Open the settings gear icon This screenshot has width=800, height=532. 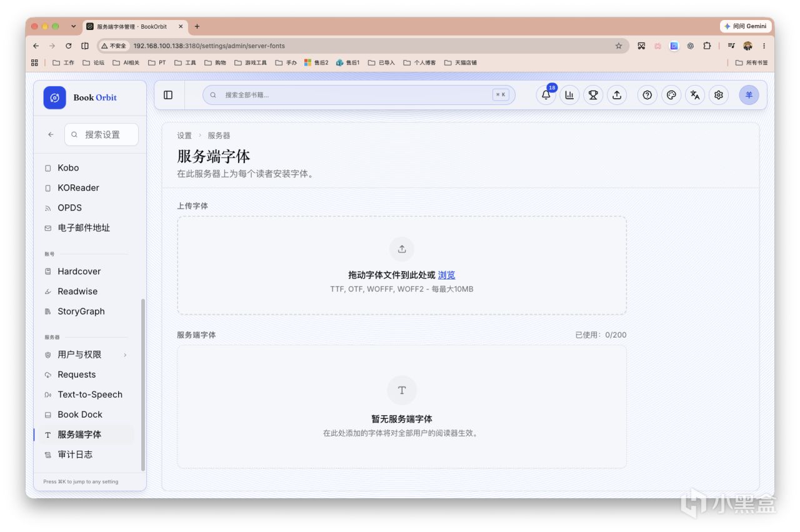click(x=719, y=95)
